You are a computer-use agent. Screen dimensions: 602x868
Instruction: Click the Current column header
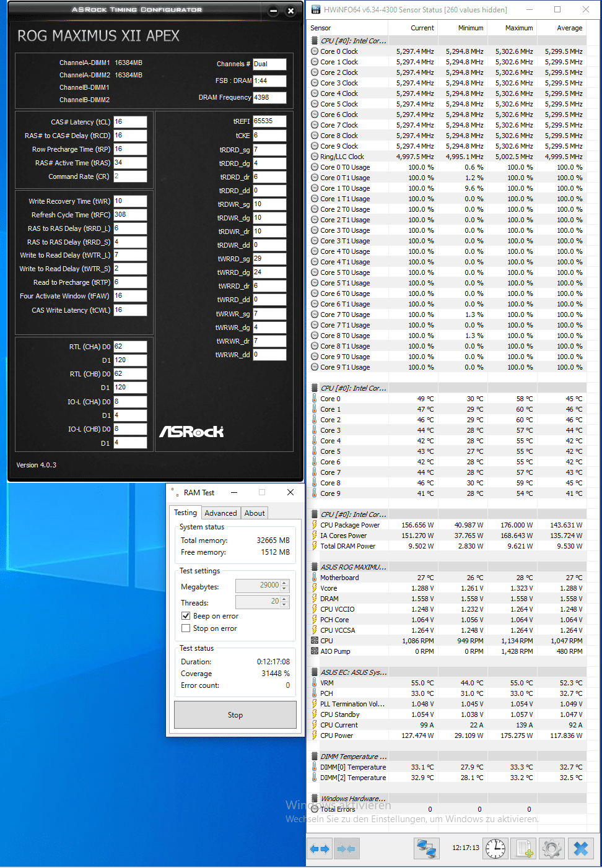point(412,28)
